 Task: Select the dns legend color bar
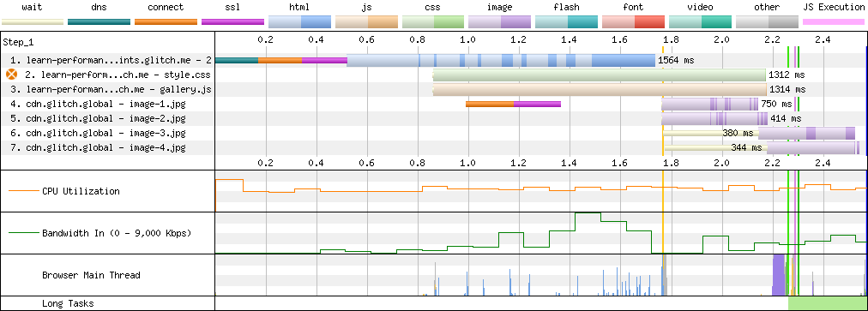[x=99, y=21]
